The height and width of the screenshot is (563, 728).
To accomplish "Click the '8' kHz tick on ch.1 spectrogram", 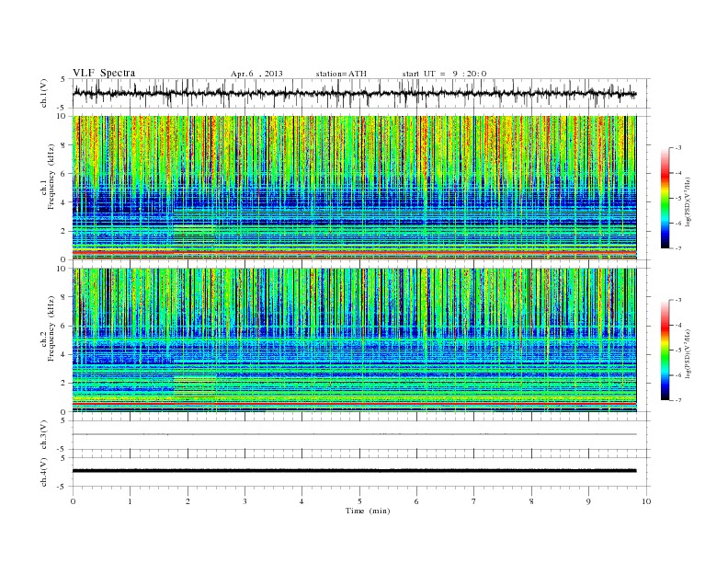I will [x=63, y=145].
